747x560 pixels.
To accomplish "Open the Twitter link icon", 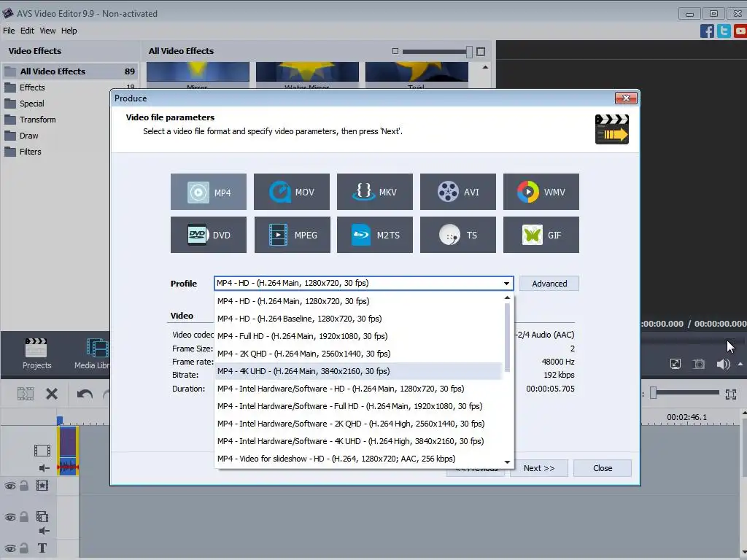I will click(x=724, y=31).
